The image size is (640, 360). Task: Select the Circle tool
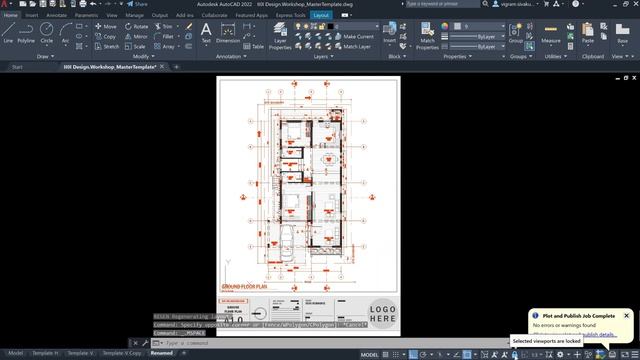(47, 33)
